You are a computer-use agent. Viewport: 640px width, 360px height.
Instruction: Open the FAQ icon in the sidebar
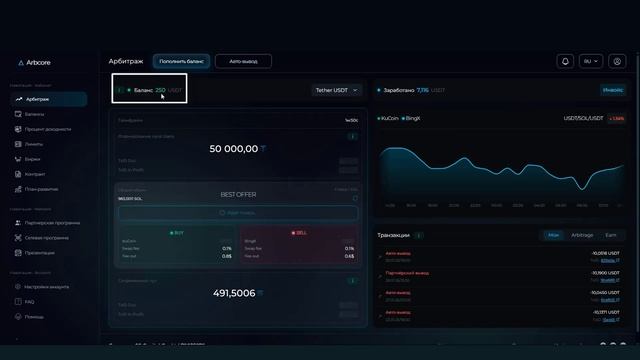18,302
